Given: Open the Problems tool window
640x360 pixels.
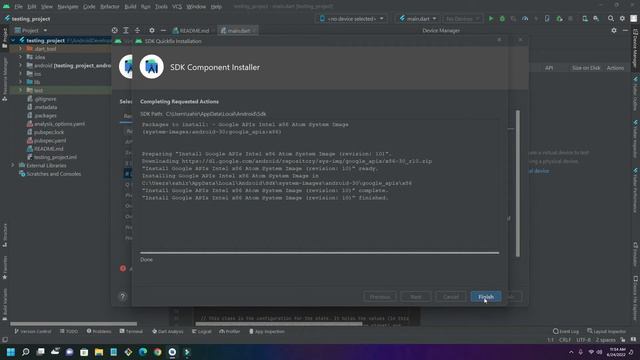Looking at the screenshot, I should tap(99, 331).
